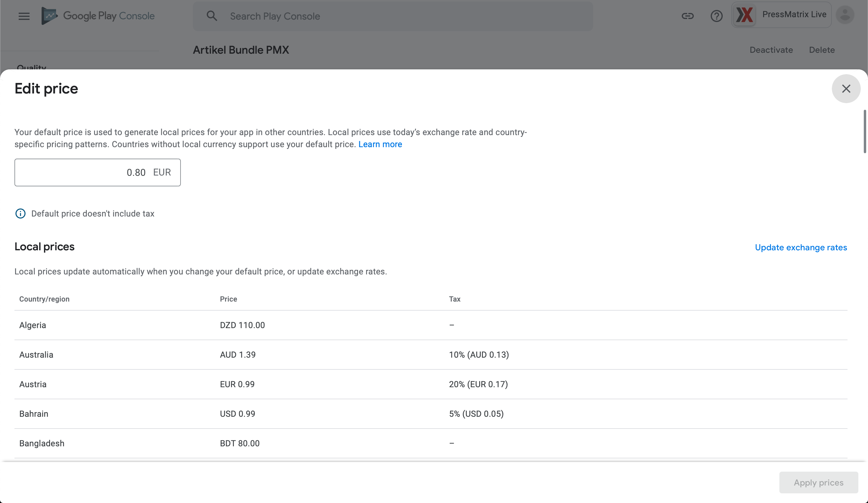Select the Bangladesh country row
868x503 pixels.
pyautogui.click(x=431, y=444)
